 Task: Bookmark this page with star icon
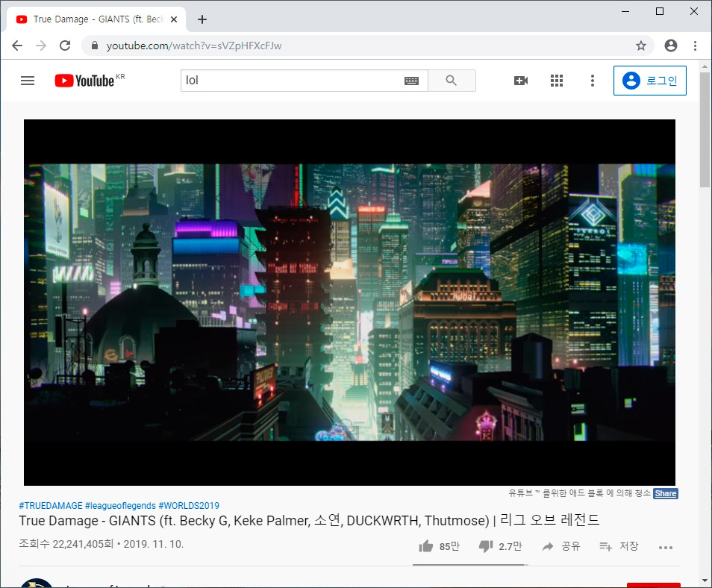click(x=640, y=46)
